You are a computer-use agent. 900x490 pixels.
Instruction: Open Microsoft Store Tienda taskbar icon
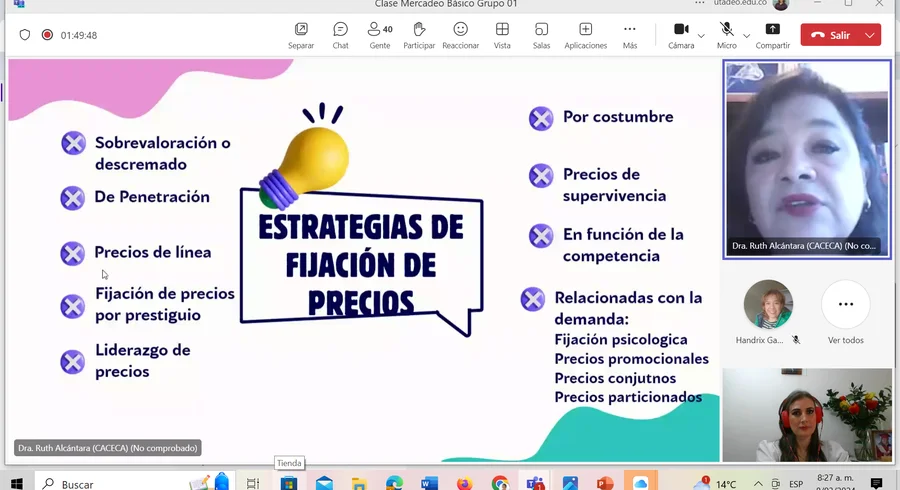tap(289, 484)
